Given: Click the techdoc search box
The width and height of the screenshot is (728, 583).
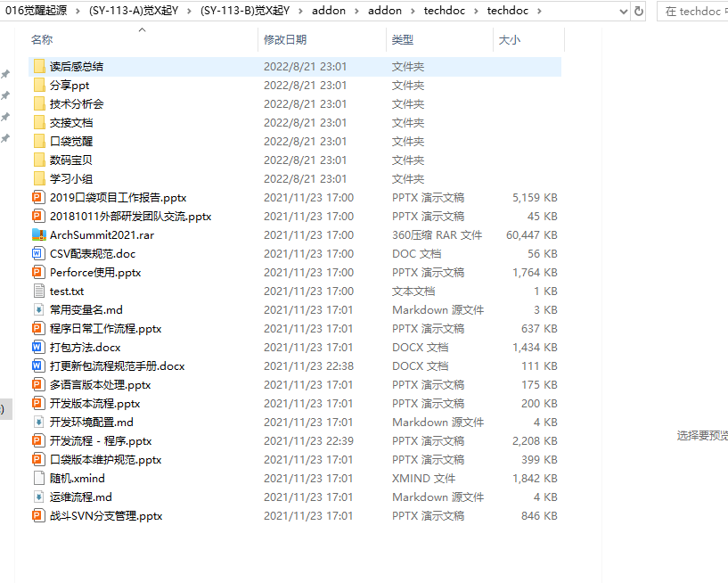Looking at the screenshot, I should click(x=692, y=12).
